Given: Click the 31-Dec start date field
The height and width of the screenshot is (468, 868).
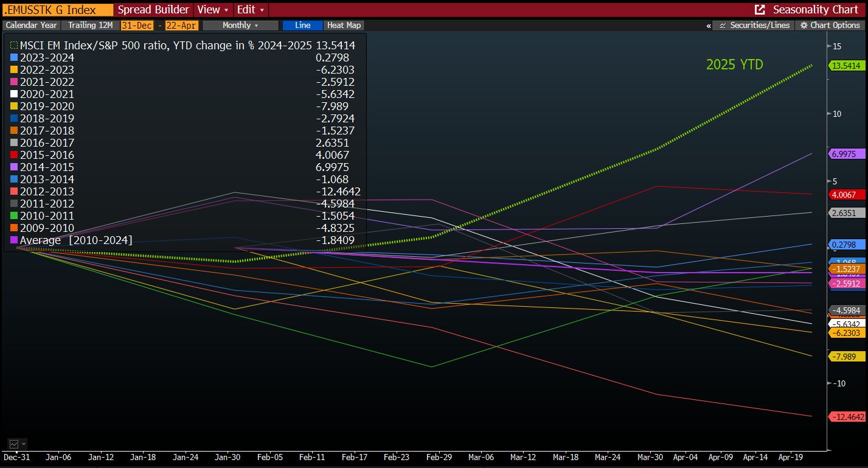Looking at the screenshot, I should tap(137, 26).
